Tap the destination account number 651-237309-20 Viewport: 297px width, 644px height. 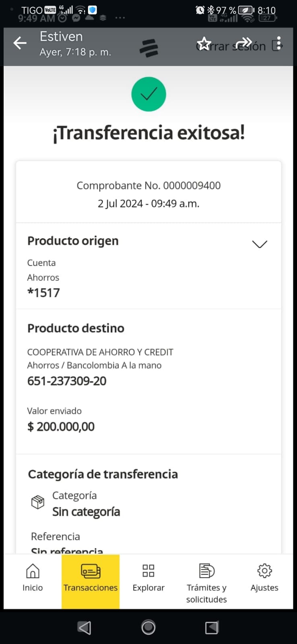coord(67,381)
